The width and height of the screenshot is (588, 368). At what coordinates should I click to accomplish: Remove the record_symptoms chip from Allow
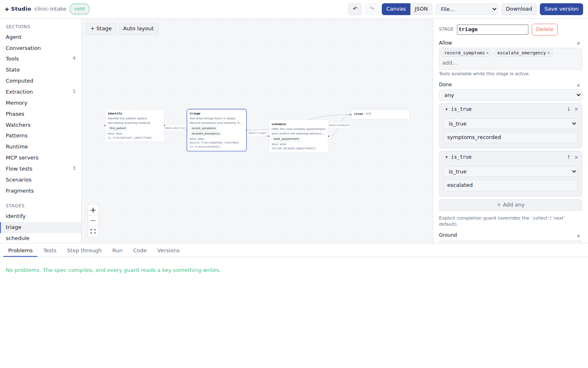(x=487, y=53)
